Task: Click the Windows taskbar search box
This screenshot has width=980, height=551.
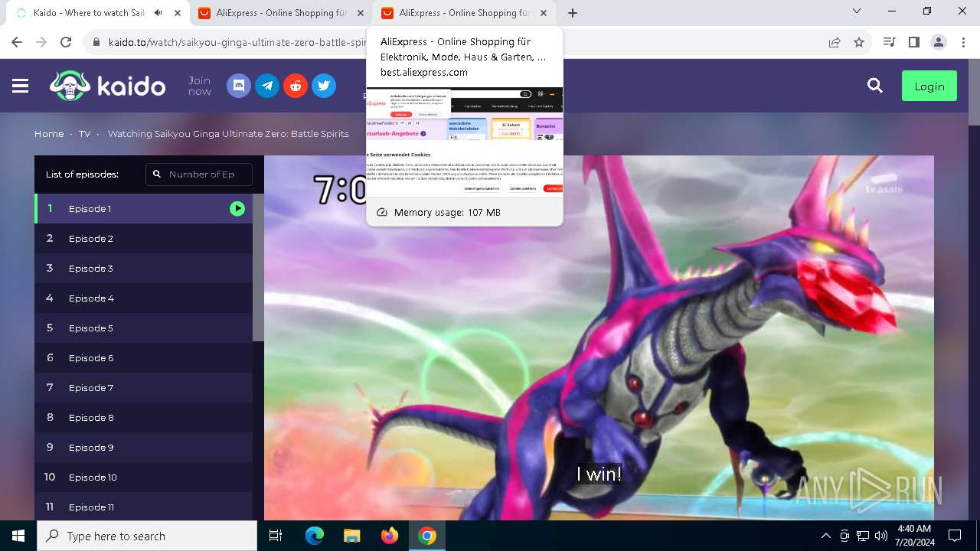Action: pos(147,536)
